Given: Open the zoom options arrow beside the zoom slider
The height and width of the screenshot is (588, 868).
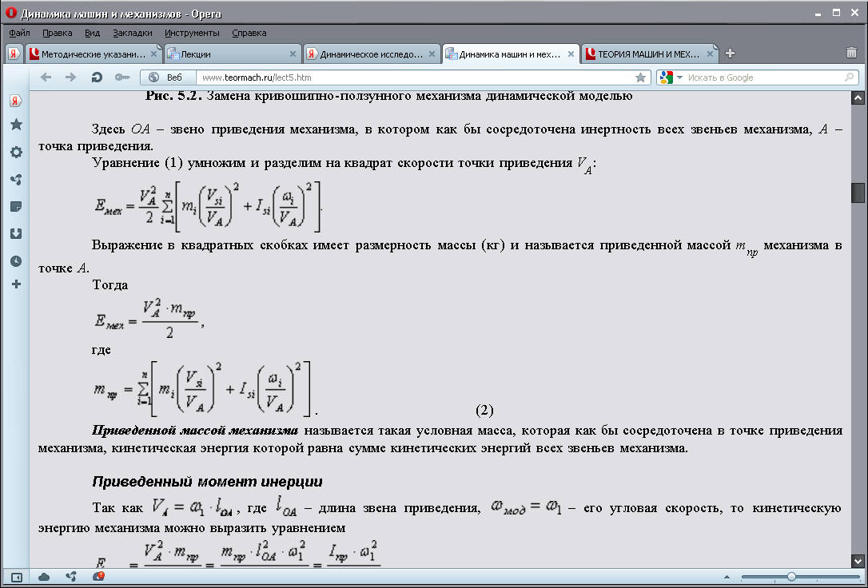Looking at the screenshot, I should click(x=727, y=578).
